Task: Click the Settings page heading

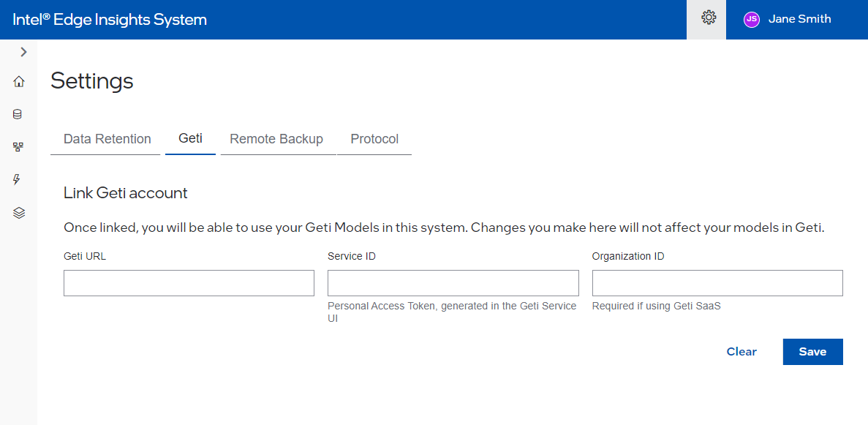Action: [92, 81]
